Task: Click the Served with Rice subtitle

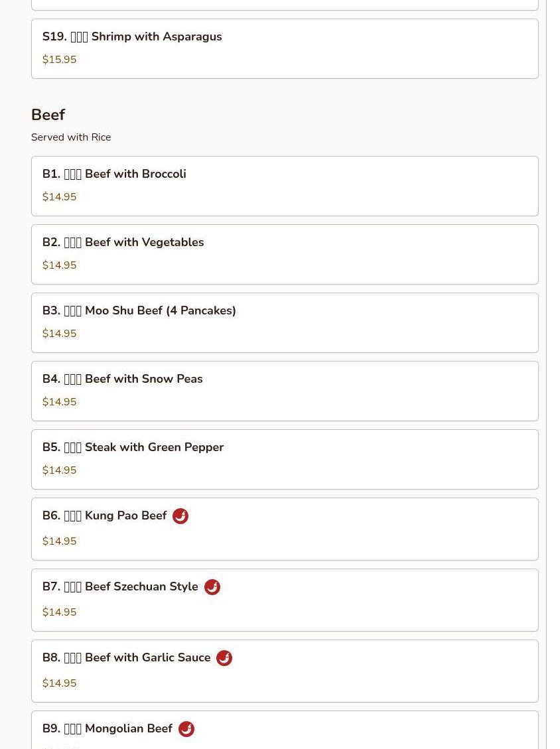Action: tap(71, 137)
